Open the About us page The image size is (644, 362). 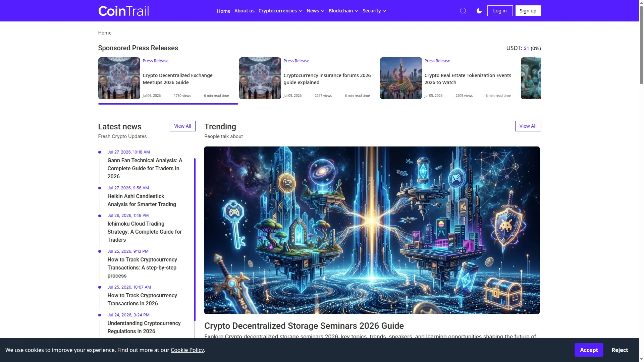point(244,11)
